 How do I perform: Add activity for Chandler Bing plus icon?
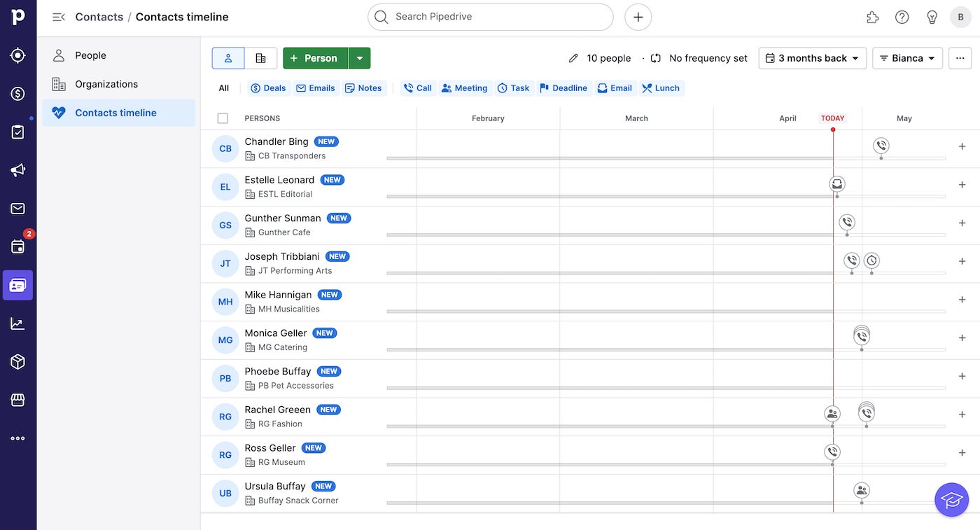tap(962, 146)
